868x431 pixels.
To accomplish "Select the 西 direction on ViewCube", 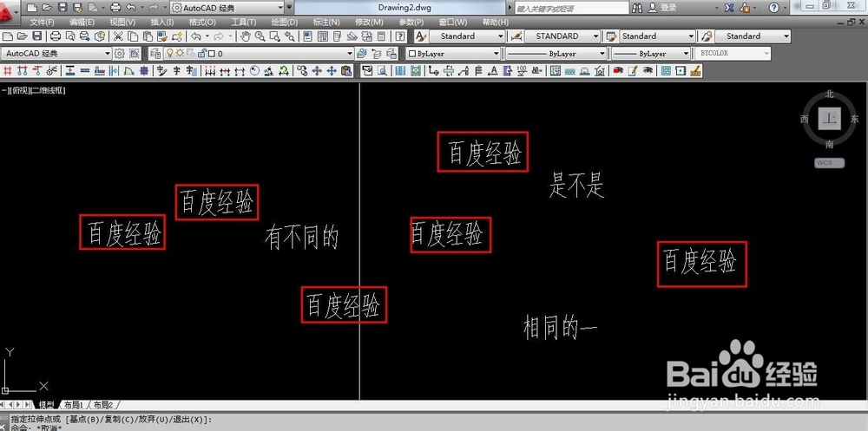I will click(805, 119).
